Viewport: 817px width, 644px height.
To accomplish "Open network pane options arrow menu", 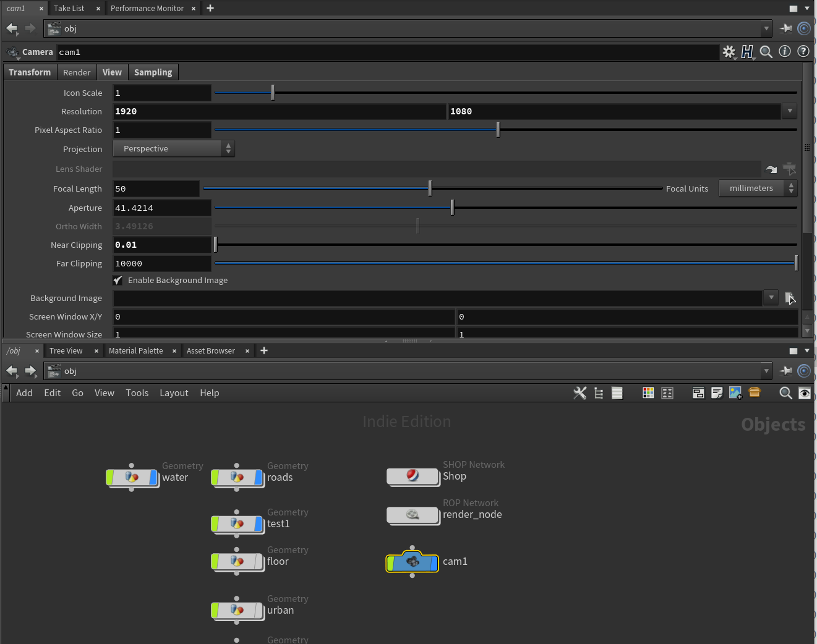I will [807, 350].
